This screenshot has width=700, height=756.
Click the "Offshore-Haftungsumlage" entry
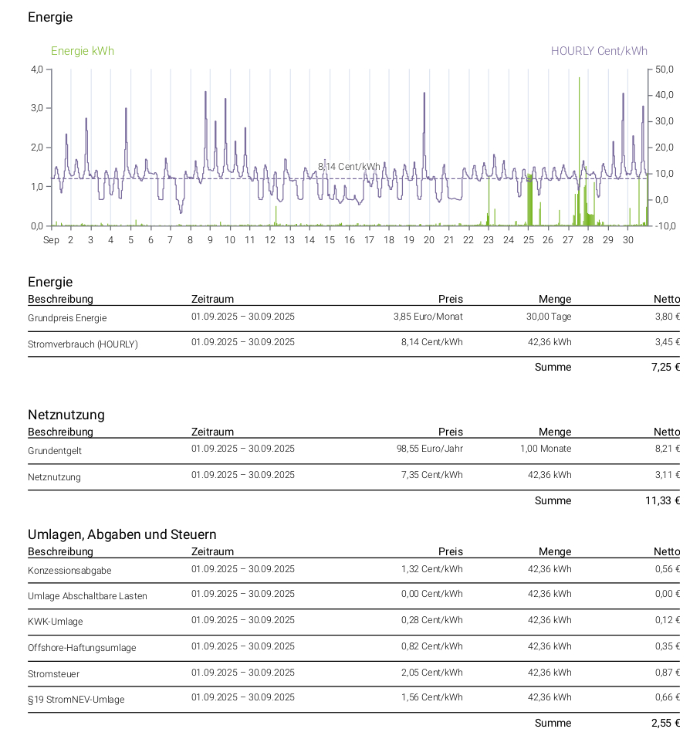click(x=82, y=648)
